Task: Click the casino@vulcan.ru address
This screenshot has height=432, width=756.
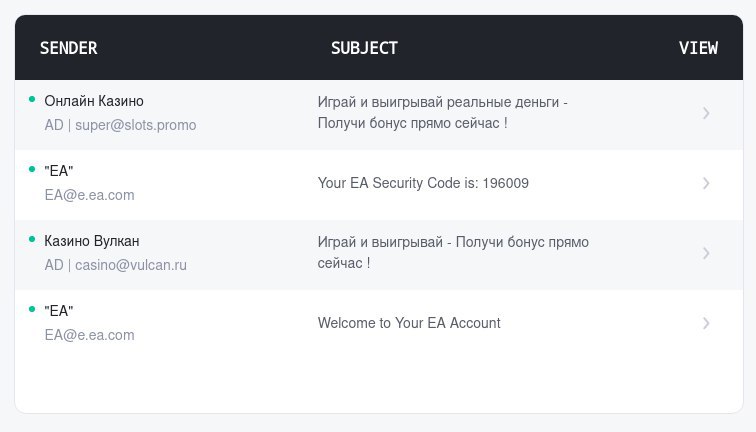Action: coord(131,265)
